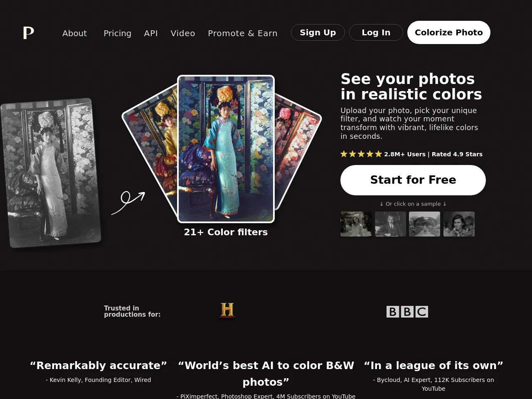
Task: Click Start for Free button
Action: [x=413, y=180]
